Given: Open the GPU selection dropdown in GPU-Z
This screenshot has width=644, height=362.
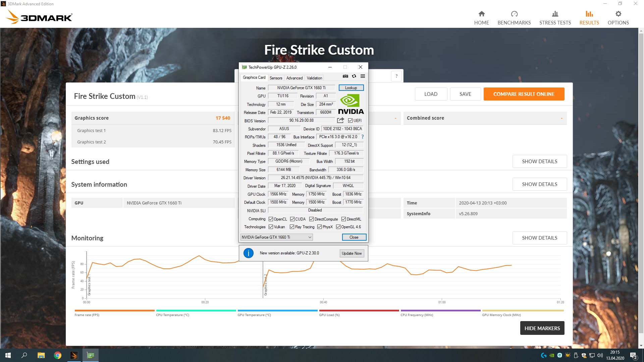Looking at the screenshot, I should [277, 237].
